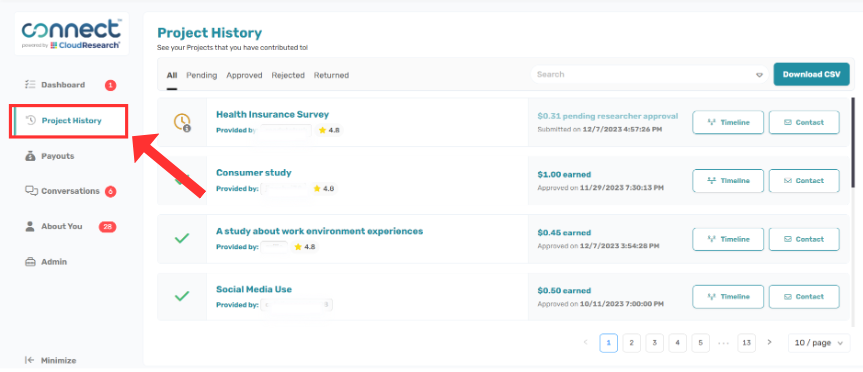Contact researcher for Consumer study
The width and height of the screenshot is (863, 372).
click(804, 180)
